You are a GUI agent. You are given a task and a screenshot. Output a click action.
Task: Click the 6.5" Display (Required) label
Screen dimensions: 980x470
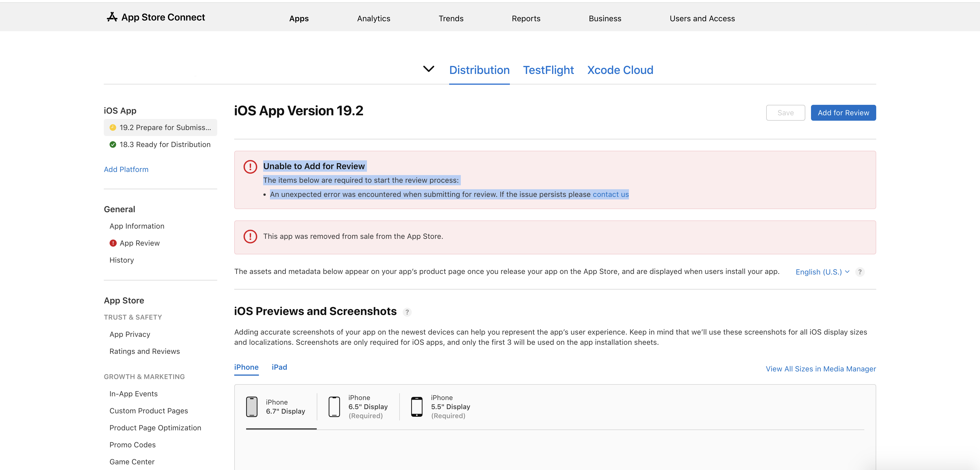click(368, 411)
